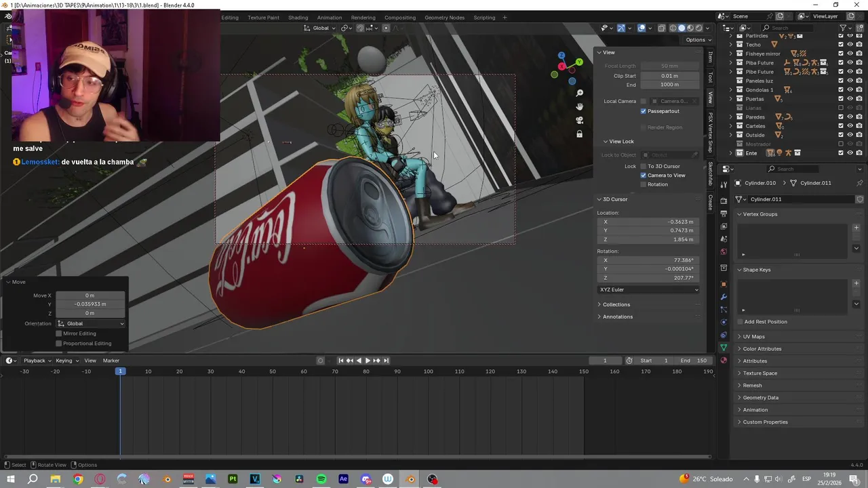Switch to solid viewport shading

682,28
